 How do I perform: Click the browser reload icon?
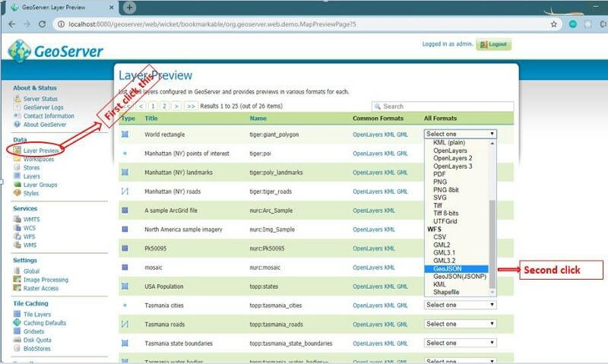[x=42, y=24]
